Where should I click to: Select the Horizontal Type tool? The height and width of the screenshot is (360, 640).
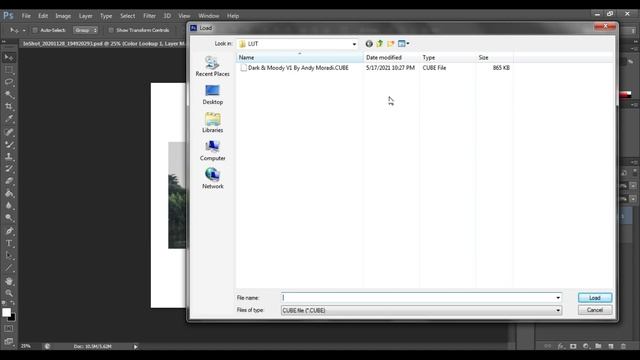coord(9,243)
